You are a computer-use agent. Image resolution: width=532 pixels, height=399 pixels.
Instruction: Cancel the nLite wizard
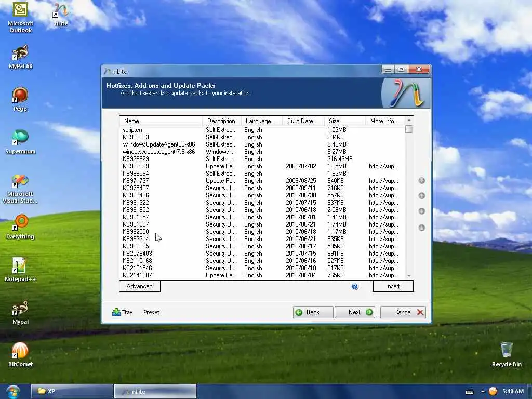403,312
